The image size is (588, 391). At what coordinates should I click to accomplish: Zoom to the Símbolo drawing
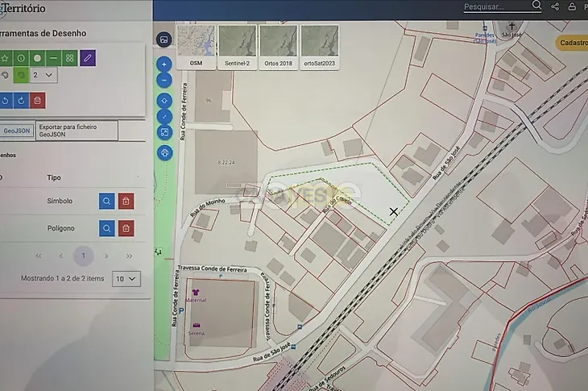pos(107,201)
